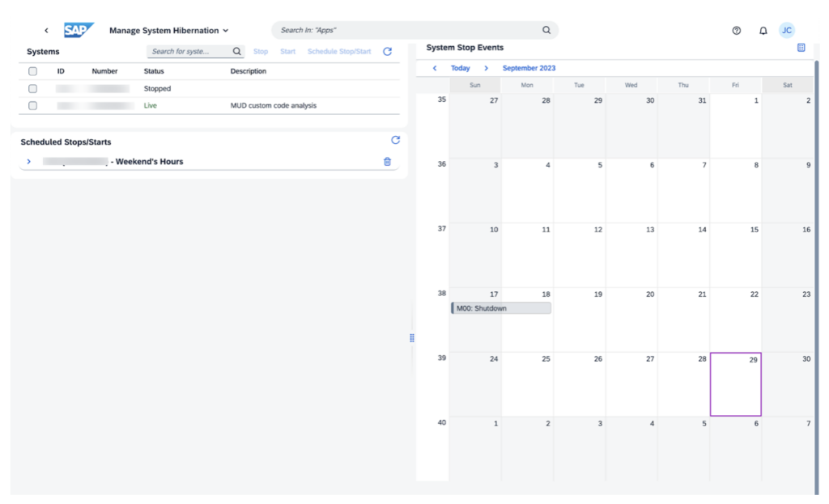Open the notifications bell
The image size is (829, 504).
pyautogui.click(x=763, y=31)
